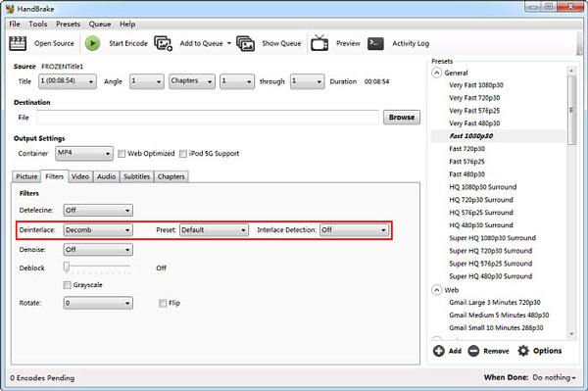Open the Help menu
Image resolution: width=588 pixels, height=391 pixels.
127,24
